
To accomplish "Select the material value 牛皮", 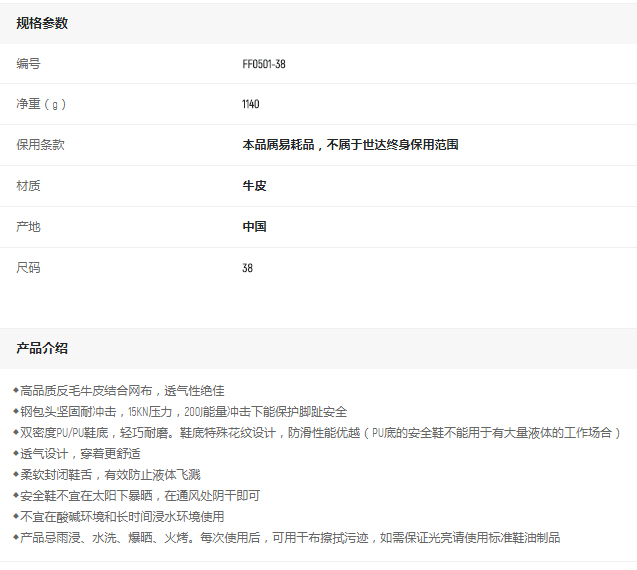I will pyautogui.click(x=254, y=186).
